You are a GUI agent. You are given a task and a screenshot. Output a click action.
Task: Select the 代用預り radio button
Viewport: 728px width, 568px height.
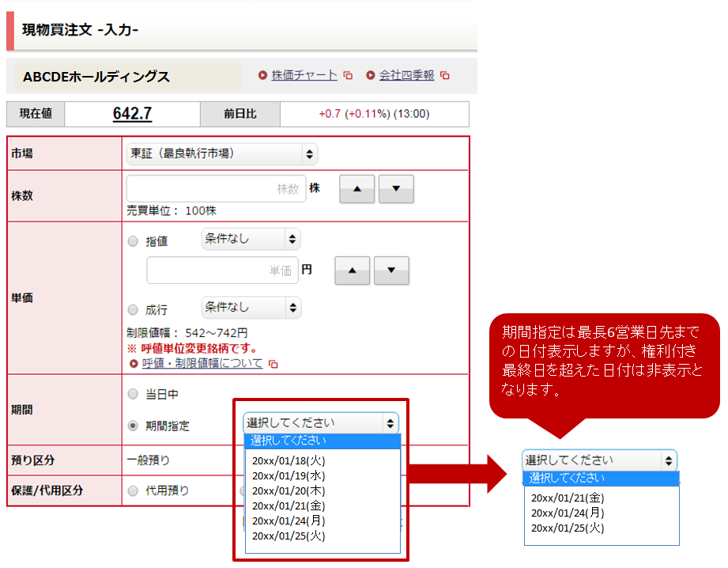pos(134,490)
